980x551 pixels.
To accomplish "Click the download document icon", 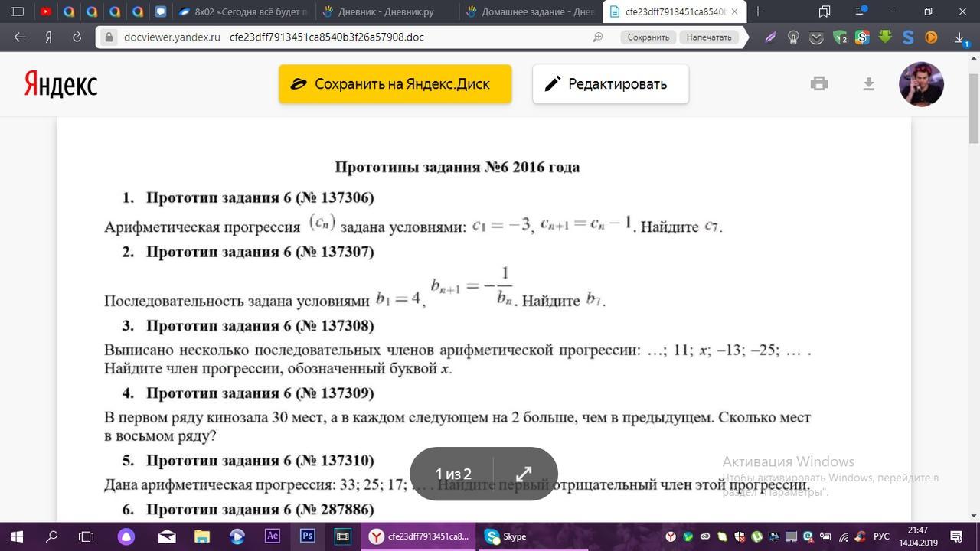I will (x=868, y=84).
